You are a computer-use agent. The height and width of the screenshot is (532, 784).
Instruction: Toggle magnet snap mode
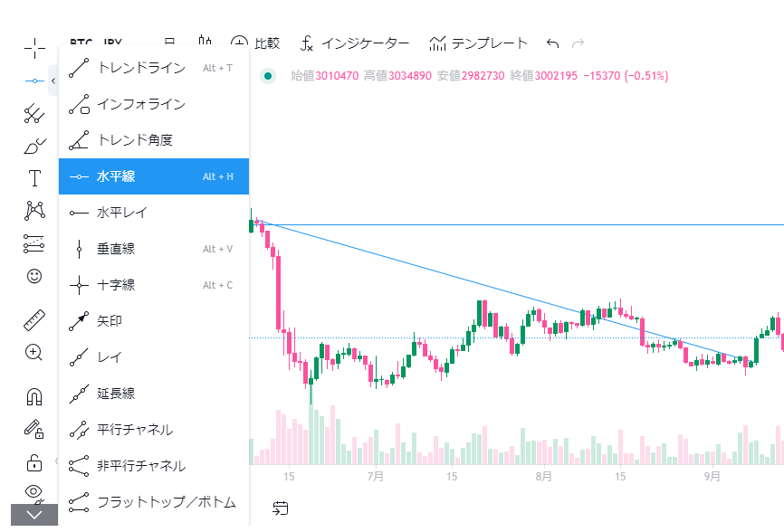[34, 395]
